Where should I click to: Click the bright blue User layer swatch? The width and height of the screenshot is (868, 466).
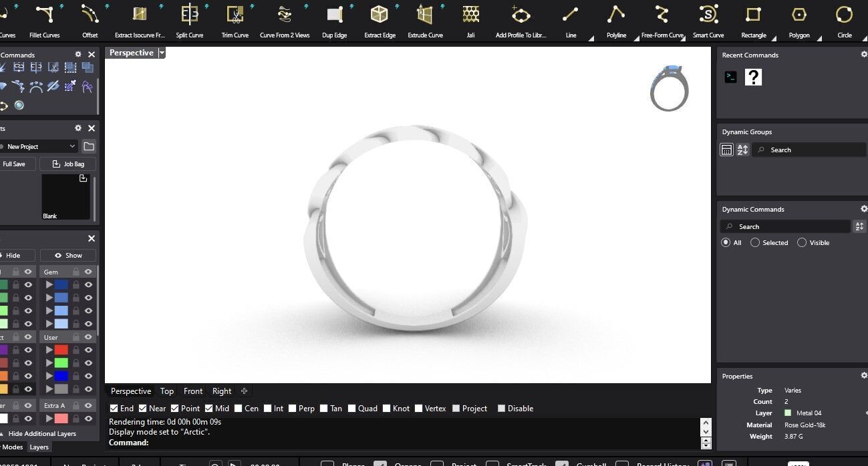(x=61, y=376)
